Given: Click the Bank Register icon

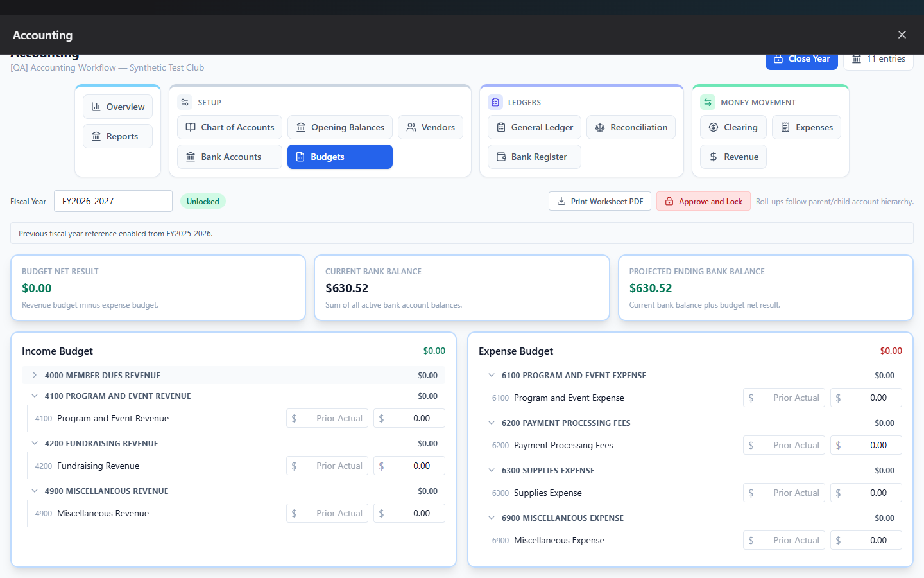Looking at the screenshot, I should pos(501,157).
